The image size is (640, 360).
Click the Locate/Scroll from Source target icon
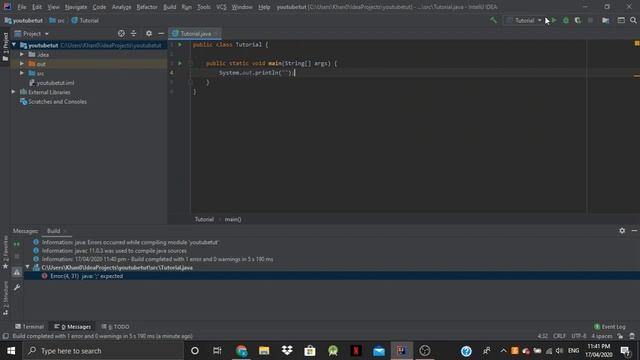pos(121,33)
